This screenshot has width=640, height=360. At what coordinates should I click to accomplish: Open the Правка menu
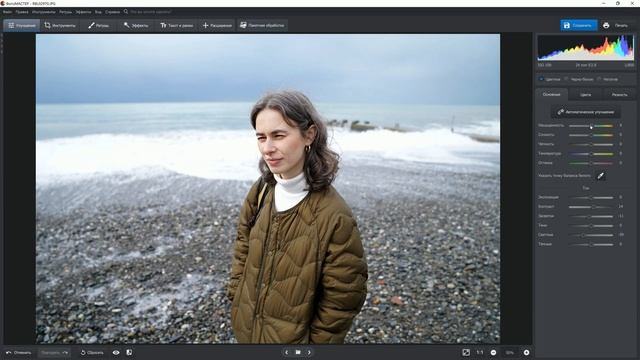coord(22,12)
